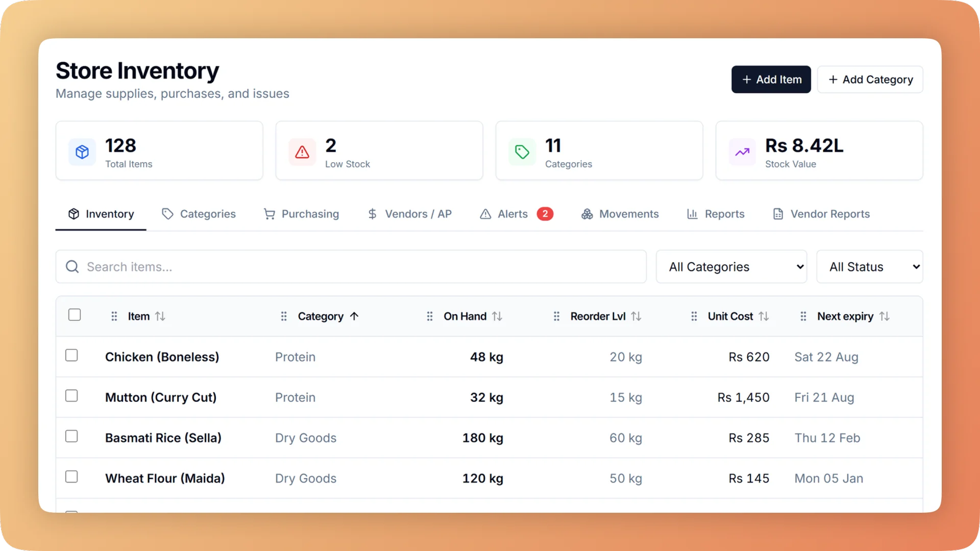The image size is (980, 551).
Task: Check the Basmati Rice (Sella) row
Action: tap(71, 436)
